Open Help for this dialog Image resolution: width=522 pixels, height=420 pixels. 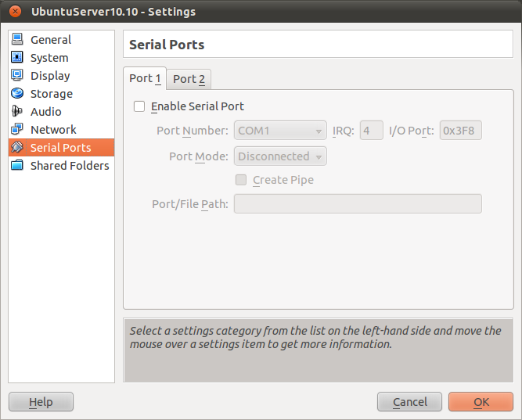coord(41,402)
